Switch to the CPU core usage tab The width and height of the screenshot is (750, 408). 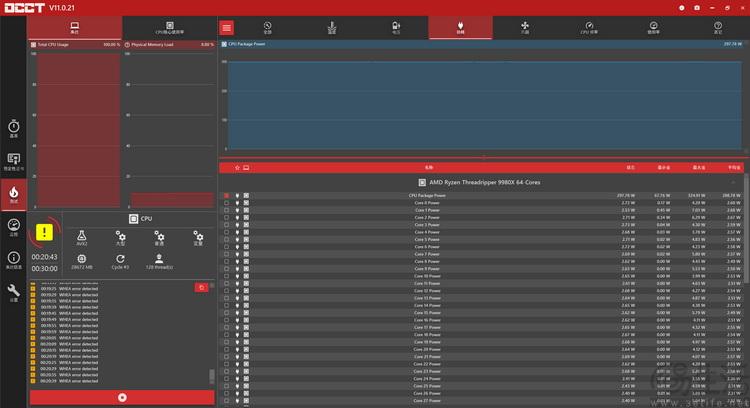tap(170, 28)
